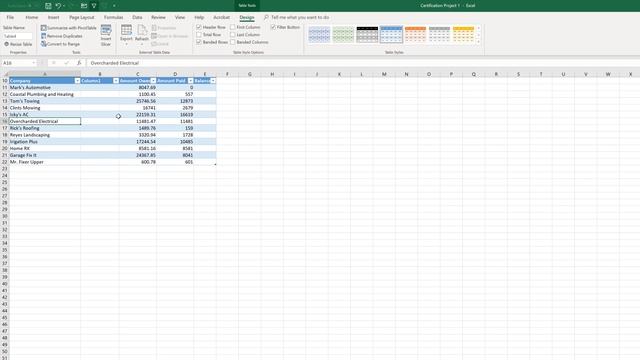Apply the gold header table style
This screenshot has height=360, width=640.
point(464,35)
